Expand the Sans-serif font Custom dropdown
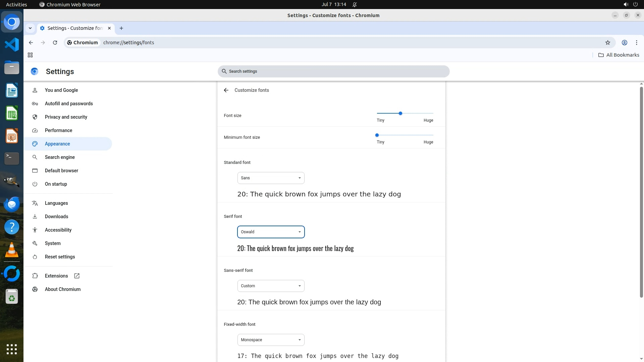 [271, 286]
